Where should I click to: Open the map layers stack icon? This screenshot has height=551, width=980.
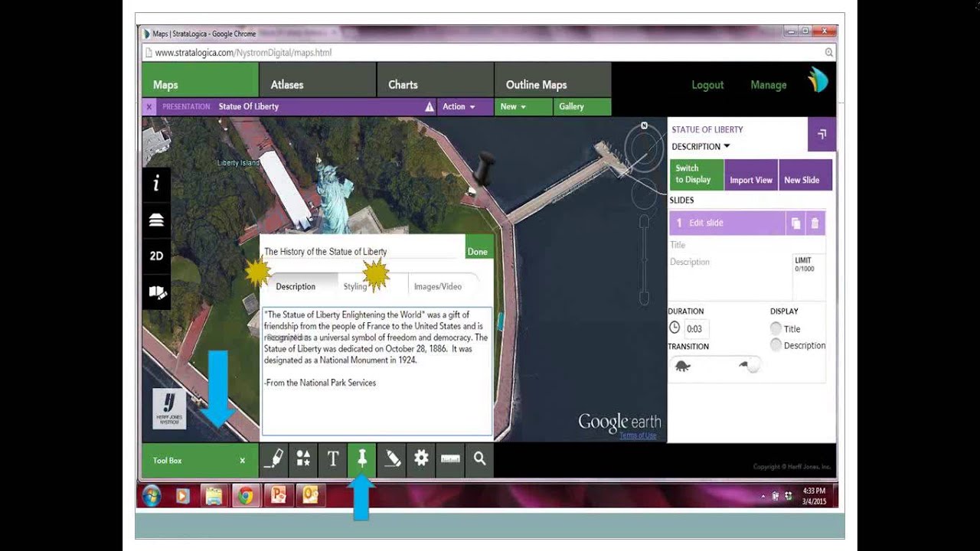click(x=156, y=220)
